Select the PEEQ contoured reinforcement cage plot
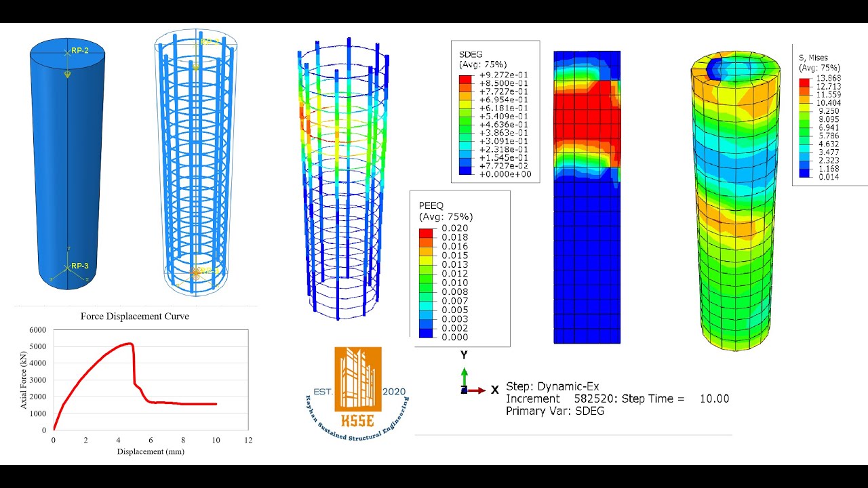Screen dimensions: 868x488 [344, 179]
